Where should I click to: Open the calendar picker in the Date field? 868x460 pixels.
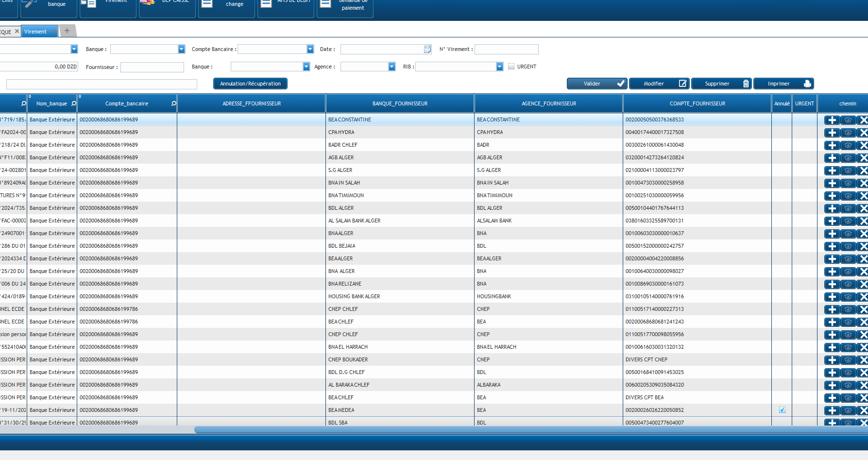(427, 49)
